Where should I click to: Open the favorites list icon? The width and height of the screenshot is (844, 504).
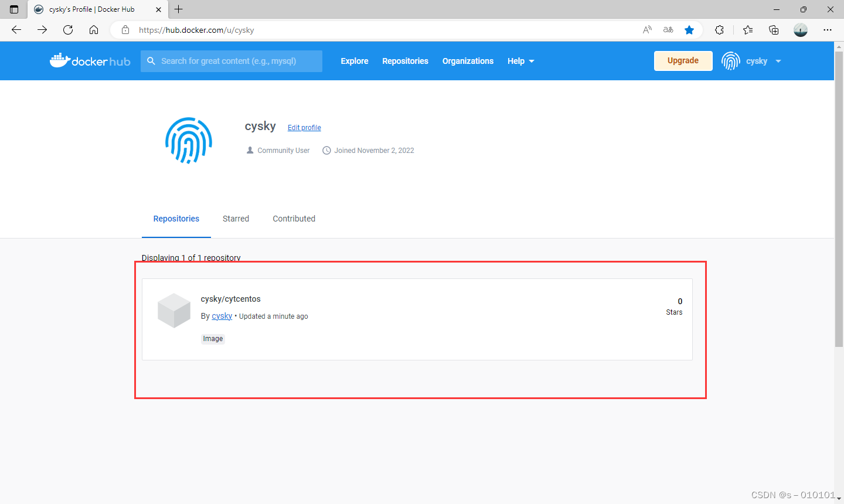pos(748,30)
